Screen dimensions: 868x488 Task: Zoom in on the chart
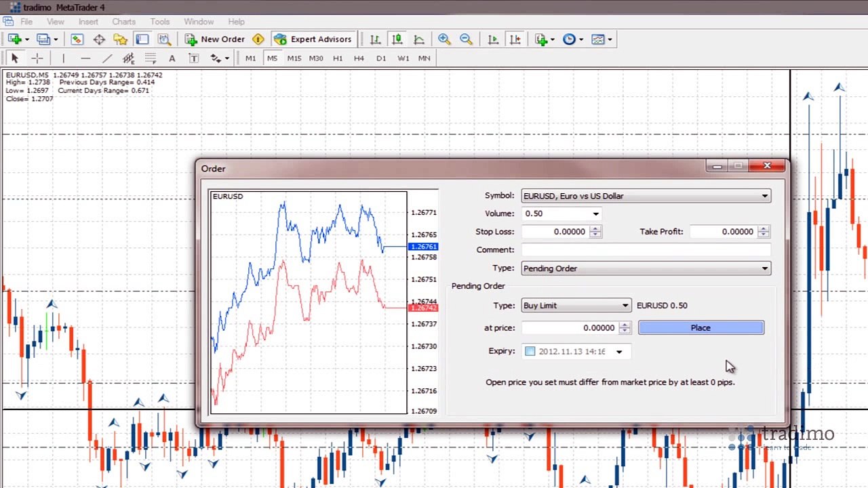click(x=444, y=39)
